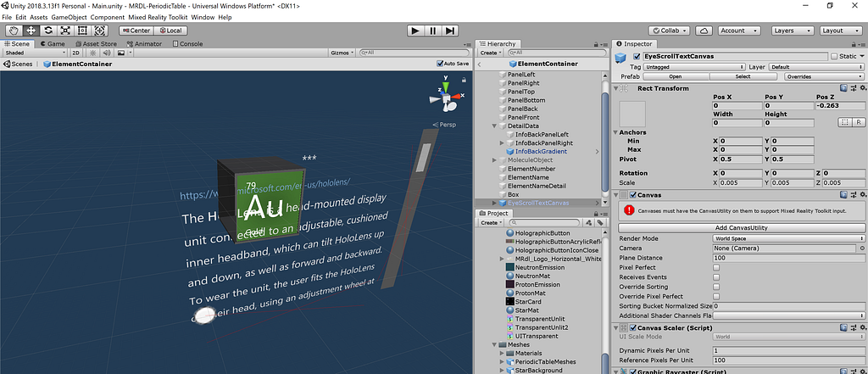Pause the game playback
The image size is (868, 374).
433,31
